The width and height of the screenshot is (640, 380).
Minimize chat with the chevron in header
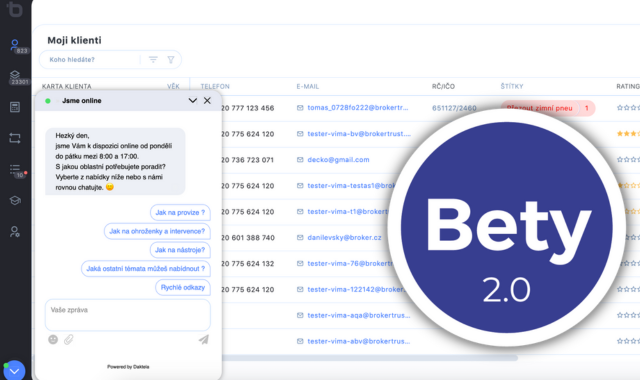click(193, 100)
